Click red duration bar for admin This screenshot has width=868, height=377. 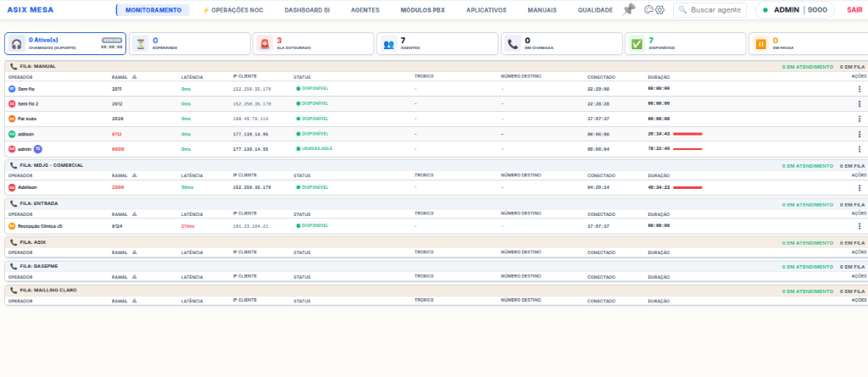(687, 149)
